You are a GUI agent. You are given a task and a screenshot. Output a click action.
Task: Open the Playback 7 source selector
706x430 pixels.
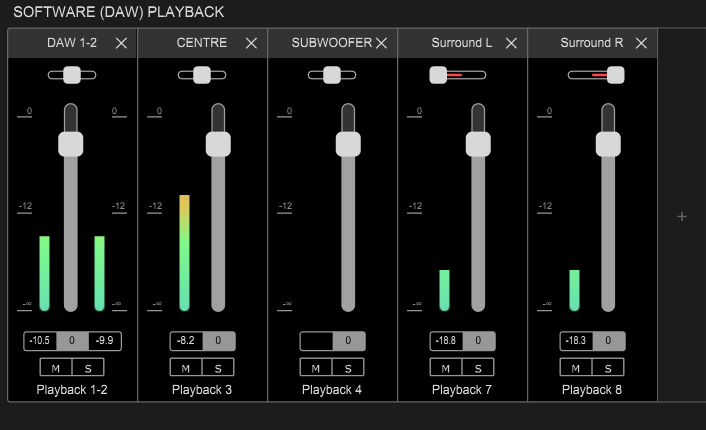coord(462,389)
